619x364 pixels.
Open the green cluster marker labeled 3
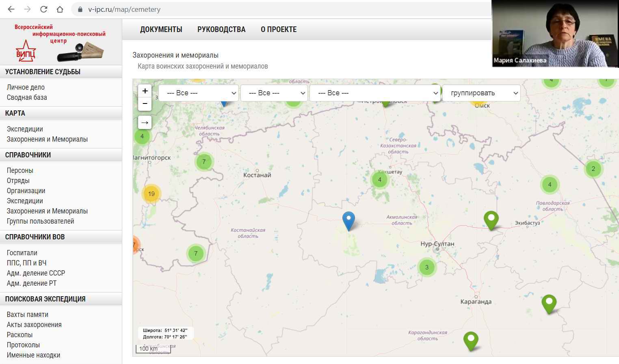426,267
